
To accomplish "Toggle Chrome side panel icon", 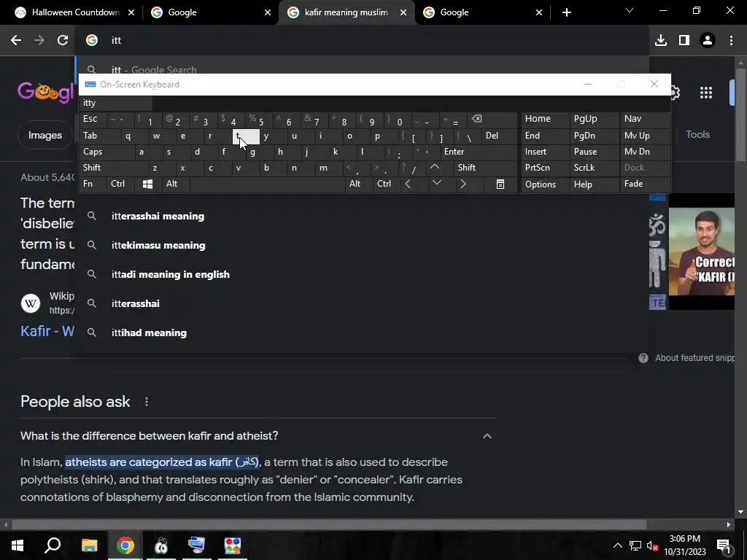I will (x=684, y=41).
